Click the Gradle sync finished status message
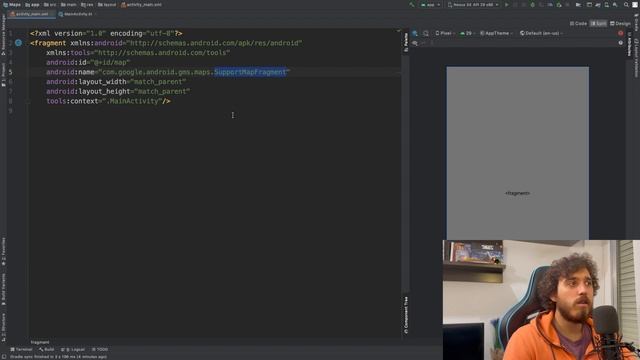This screenshot has height=360, width=640. click(58, 357)
